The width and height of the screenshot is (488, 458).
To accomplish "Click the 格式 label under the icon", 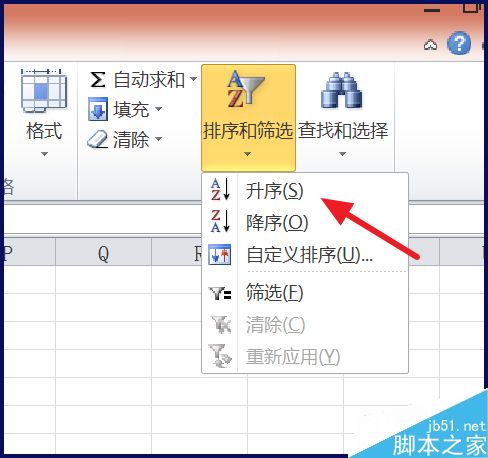I will click(44, 130).
